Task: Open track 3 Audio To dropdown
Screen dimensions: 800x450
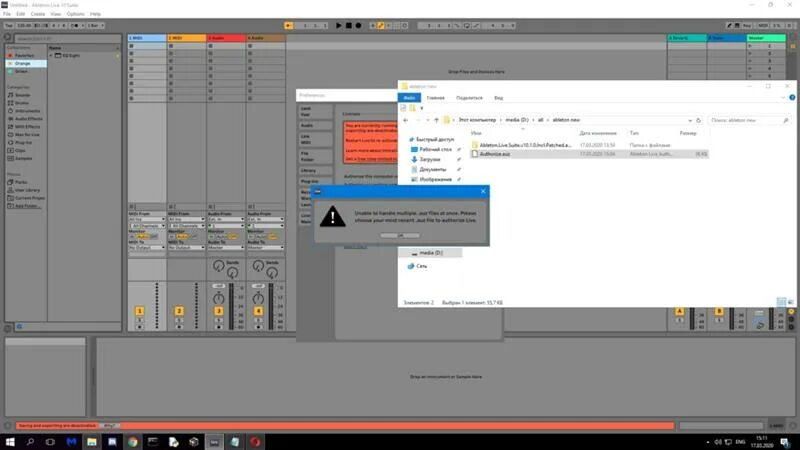Action: coord(226,247)
